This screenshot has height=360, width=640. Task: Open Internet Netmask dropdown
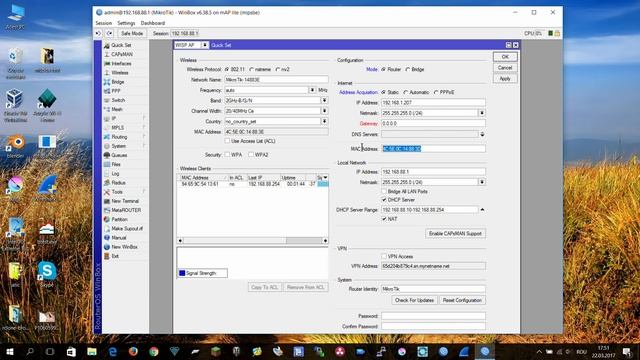point(482,113)
